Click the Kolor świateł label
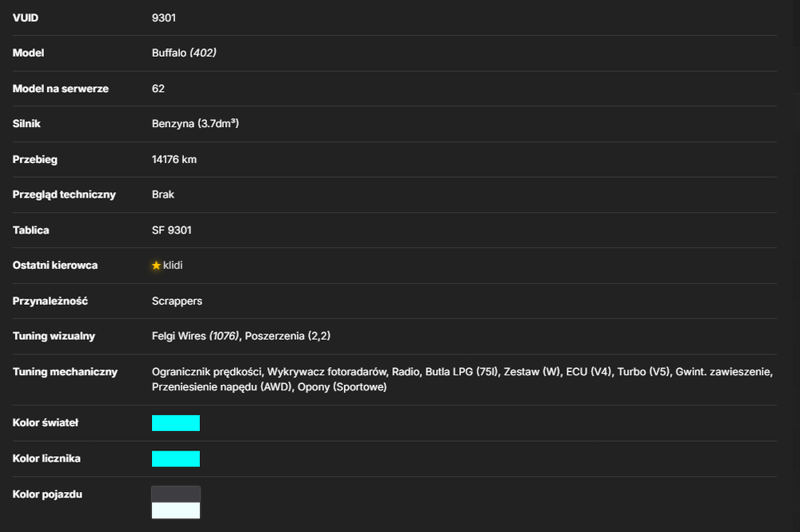The height and width of the screenshot is (532, 800). coord(46,423)
